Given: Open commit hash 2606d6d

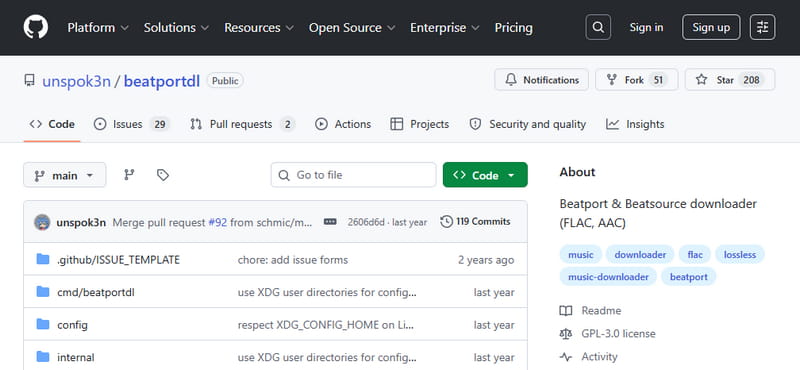Looking at the screenshot, I should [x=366, y=222].
